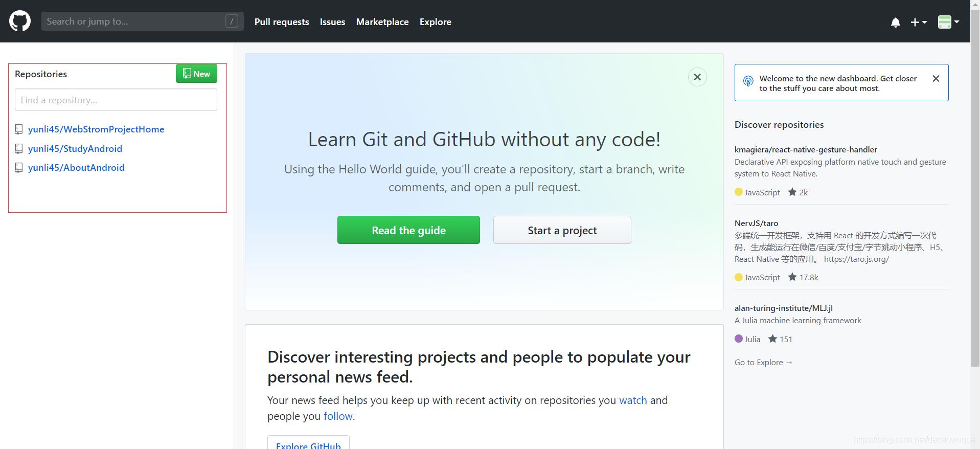Screen dimensions: 980x449
Task: Click the 'A Julia machine learning framework' description
Action: click(x=797, y=321)
